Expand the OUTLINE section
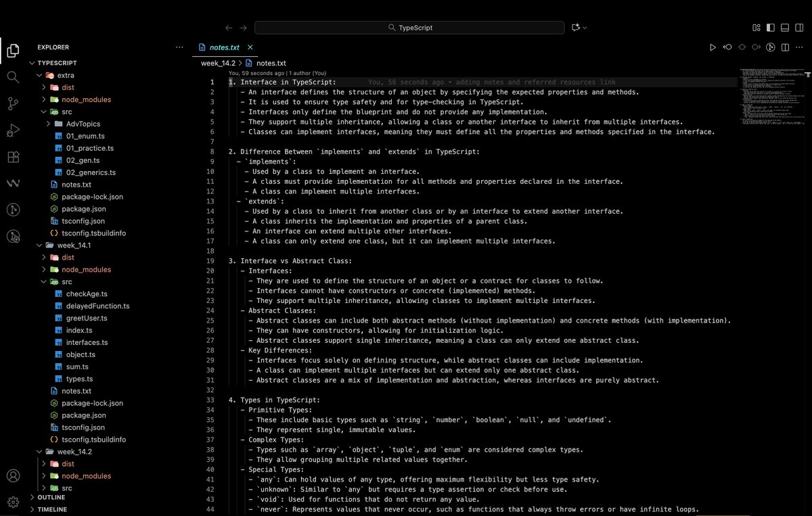 click(x=51, y=497)
